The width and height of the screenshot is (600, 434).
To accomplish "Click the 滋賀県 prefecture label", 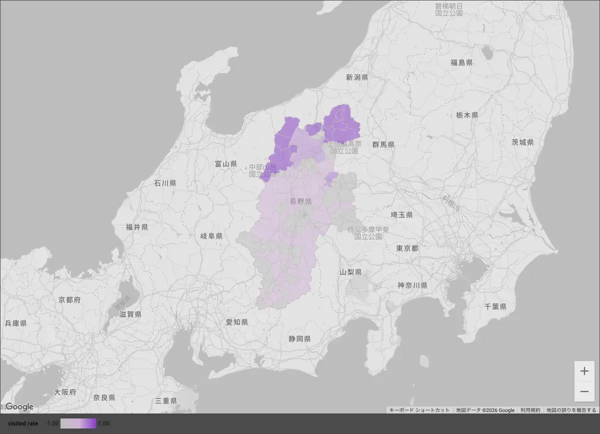I will click(130, 314).
